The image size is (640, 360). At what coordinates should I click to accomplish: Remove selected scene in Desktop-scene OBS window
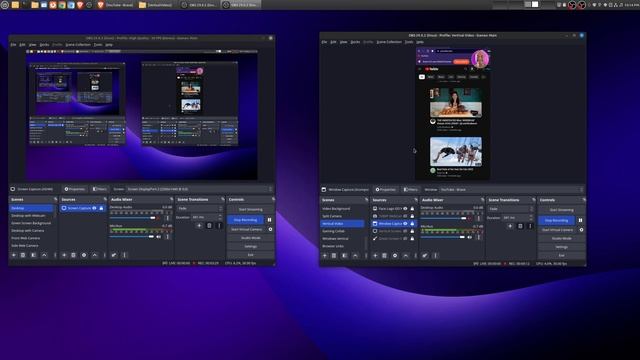[x=23, y=255]
